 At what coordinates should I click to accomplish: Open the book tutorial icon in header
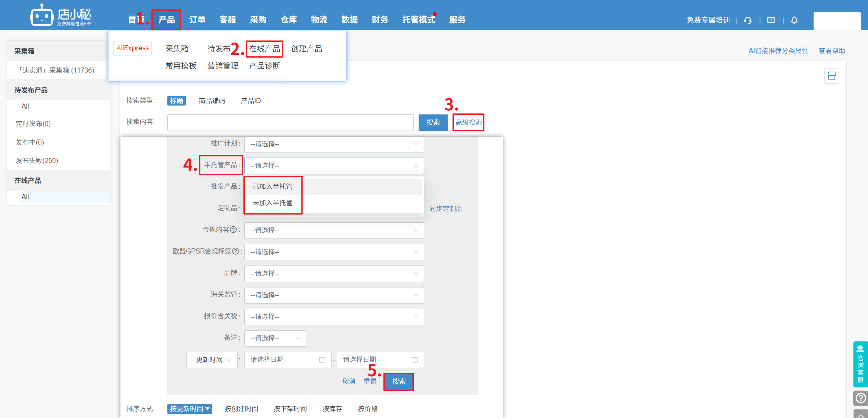click(771, 20)
